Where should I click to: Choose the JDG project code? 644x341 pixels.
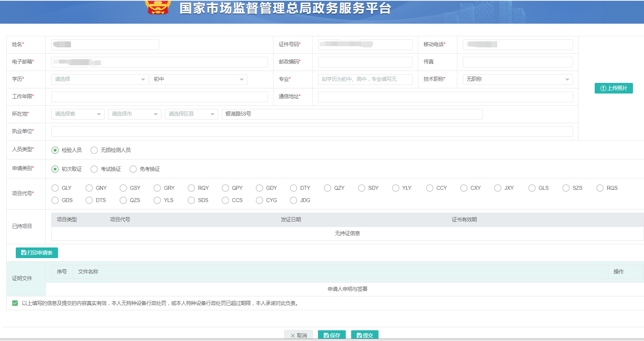[294, 200]
